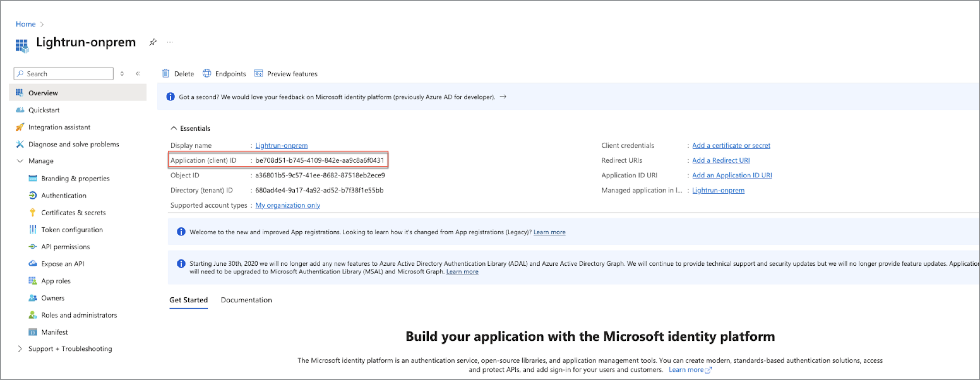Collapse the Manage section in sidebar
980x380 pixels.
pos(20,161)
